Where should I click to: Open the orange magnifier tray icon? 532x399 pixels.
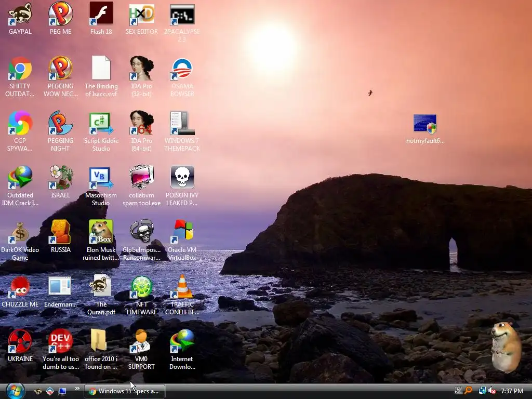coord(469,391)
